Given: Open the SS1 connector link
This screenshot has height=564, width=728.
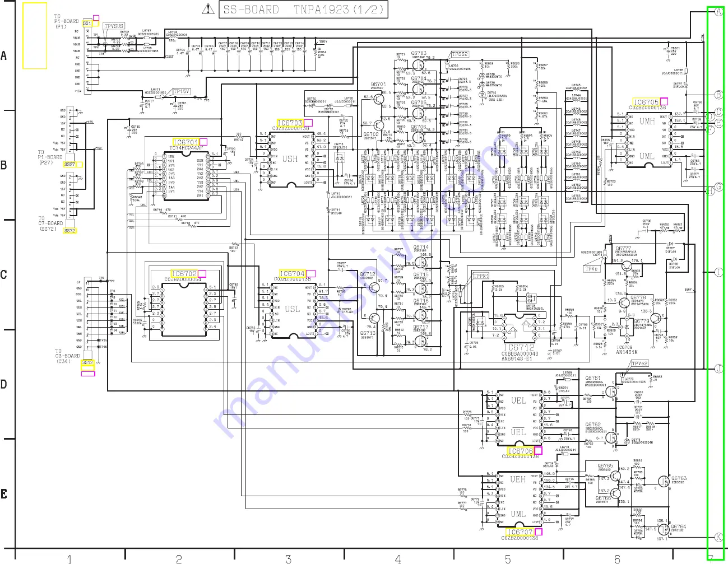Looking at the screenshot, I should pos(87,23).
